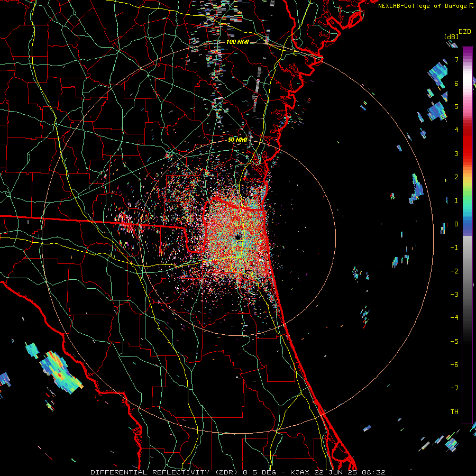The image size is (476, 476).
Task: Click the 4 dB scale value
Action: [456, 130]
